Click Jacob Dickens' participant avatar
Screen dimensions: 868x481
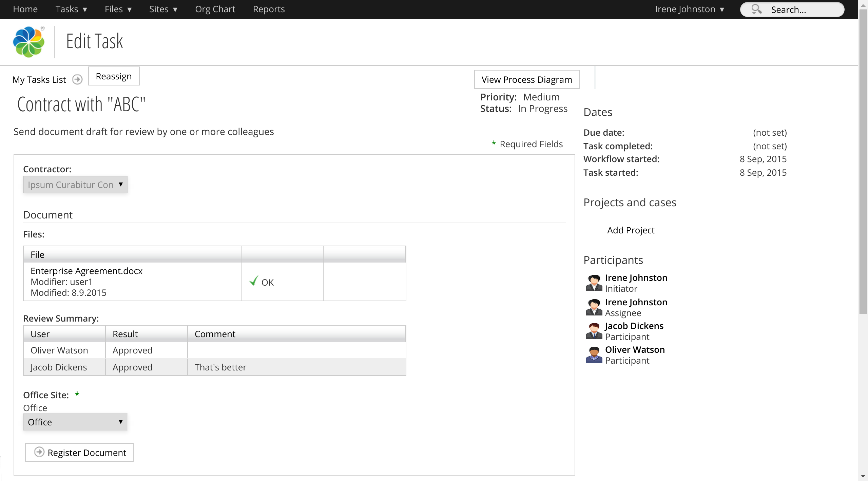tap(594, 331)
